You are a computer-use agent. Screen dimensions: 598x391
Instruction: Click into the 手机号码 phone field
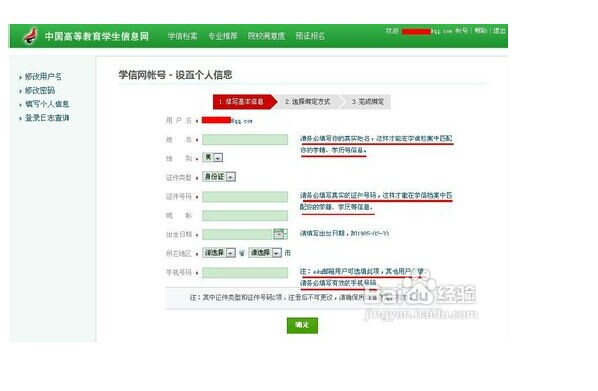[245, 273]
